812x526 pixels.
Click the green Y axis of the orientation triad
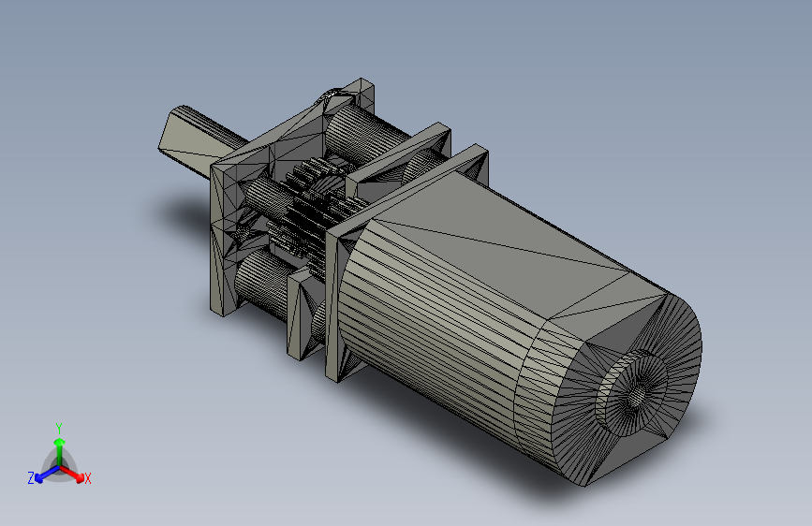60,451
